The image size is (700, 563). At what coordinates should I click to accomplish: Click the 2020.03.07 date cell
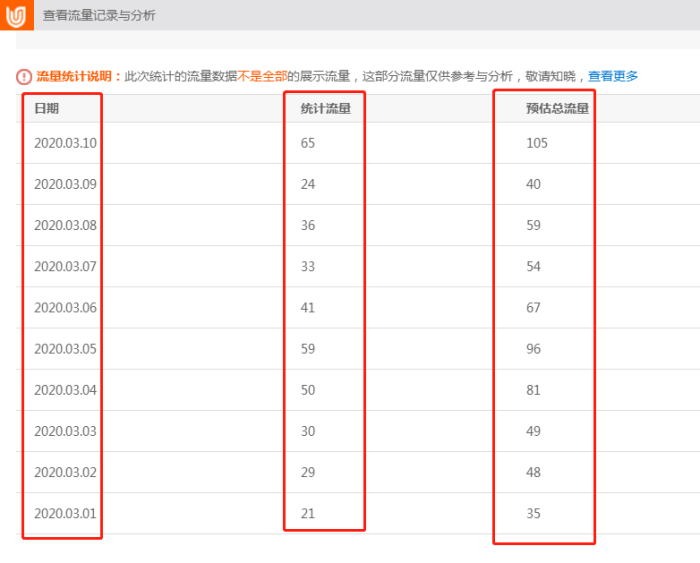click(x=65, y=266)
